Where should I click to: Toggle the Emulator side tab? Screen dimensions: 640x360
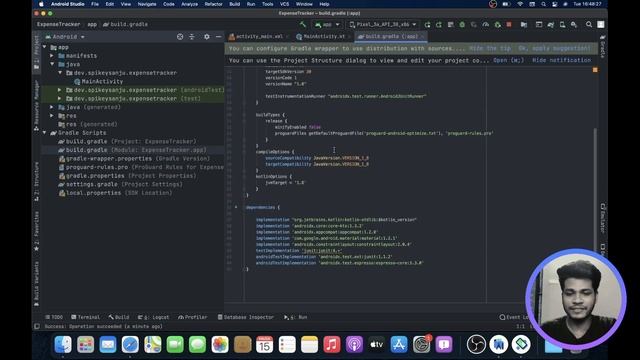pos(603,218)
